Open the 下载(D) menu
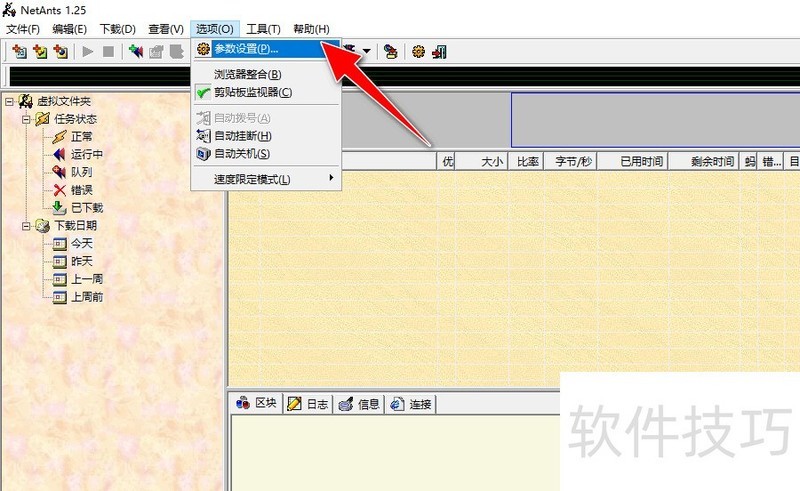Screen dimensions: 800x491 pyautogui.click(x=117, y=29)
